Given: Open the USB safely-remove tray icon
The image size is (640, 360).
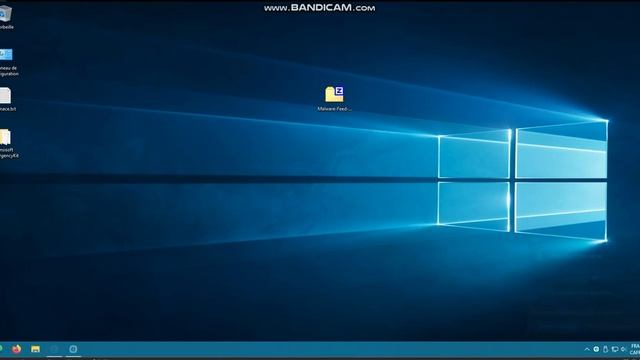Looking at the screenshot, I should tap(605, 349).
